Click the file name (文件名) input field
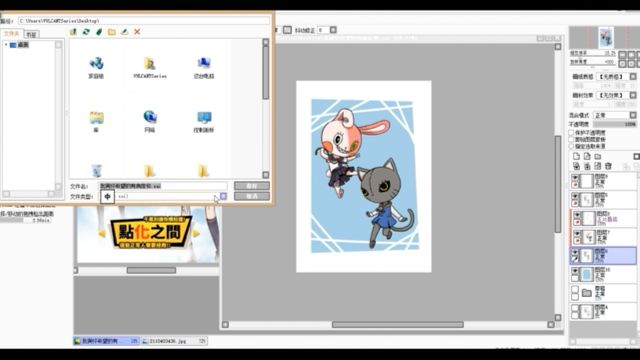The width and height of the screenshot is (640, 360). [x=163, y=186]
